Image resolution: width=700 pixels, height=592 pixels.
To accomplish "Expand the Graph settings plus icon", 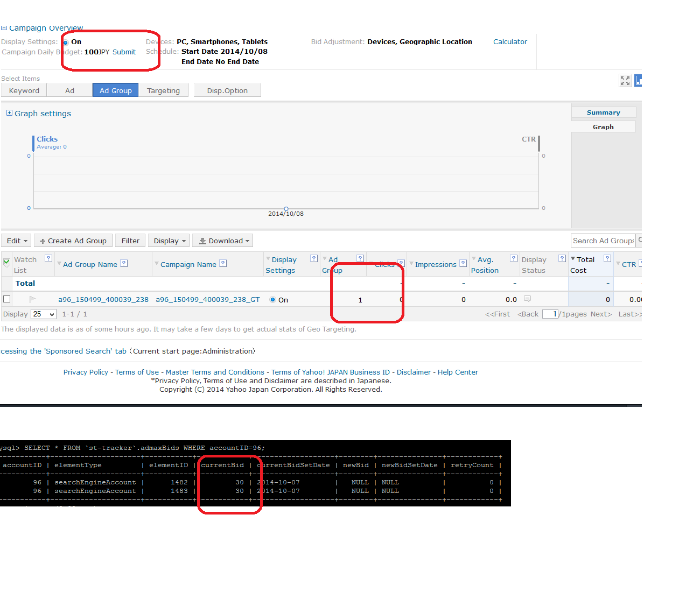I will pos(9,113).
